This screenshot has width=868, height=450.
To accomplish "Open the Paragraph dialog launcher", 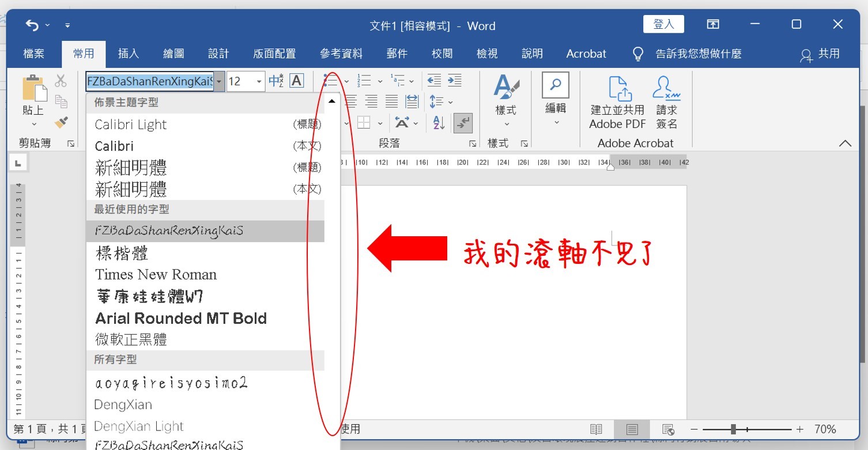I will coord(473,143).
